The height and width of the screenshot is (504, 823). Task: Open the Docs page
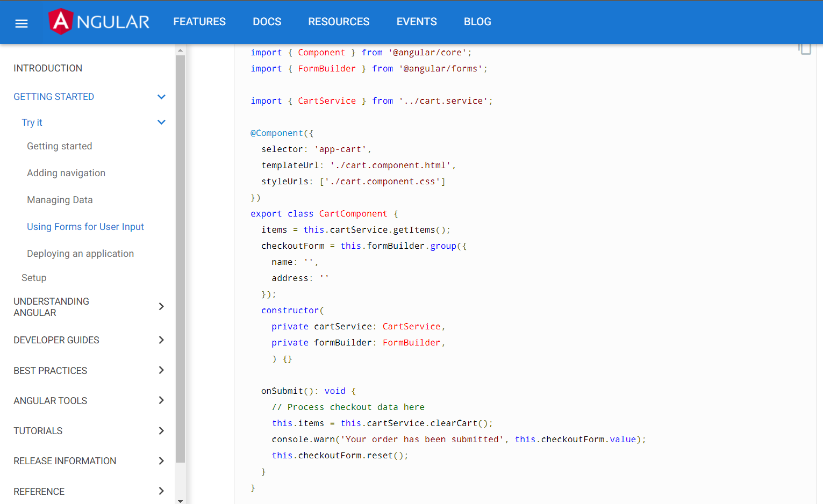tap(267, 21)
